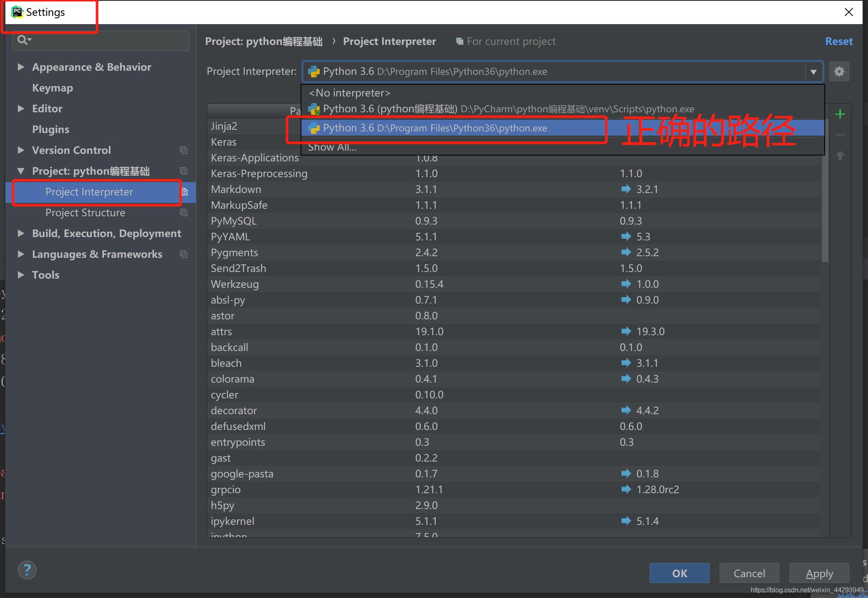Expand the Version Control section

(21, 150)
